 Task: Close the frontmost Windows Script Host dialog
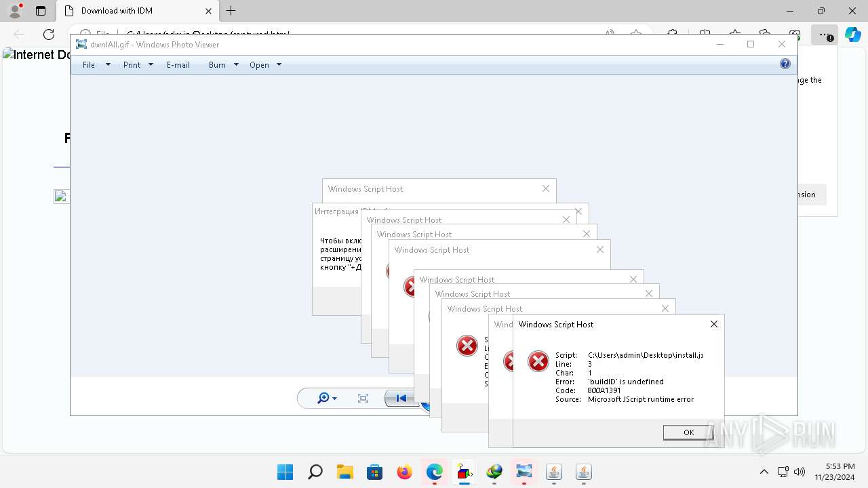coord(713,324)
